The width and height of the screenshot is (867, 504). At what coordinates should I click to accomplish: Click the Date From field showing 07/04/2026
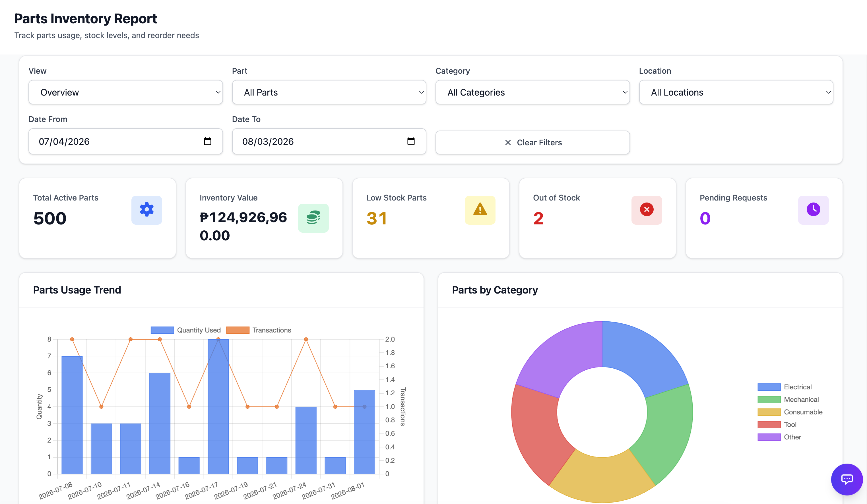(125, 141)
